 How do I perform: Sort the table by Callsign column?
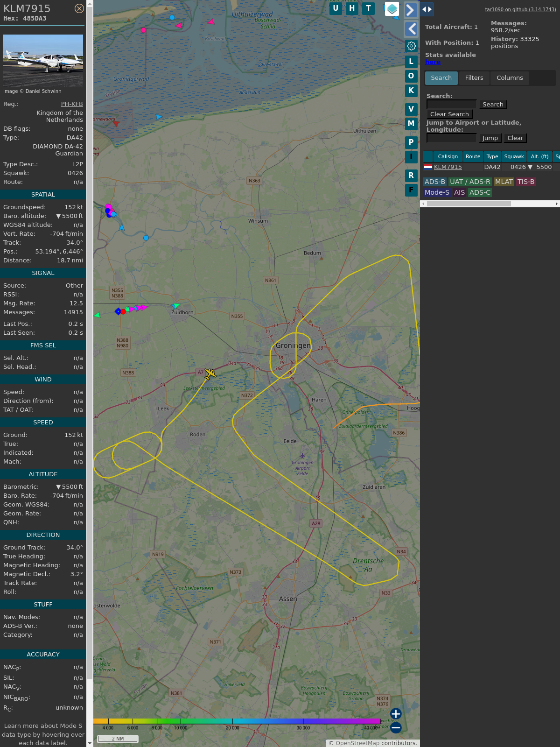coord(448,157)
